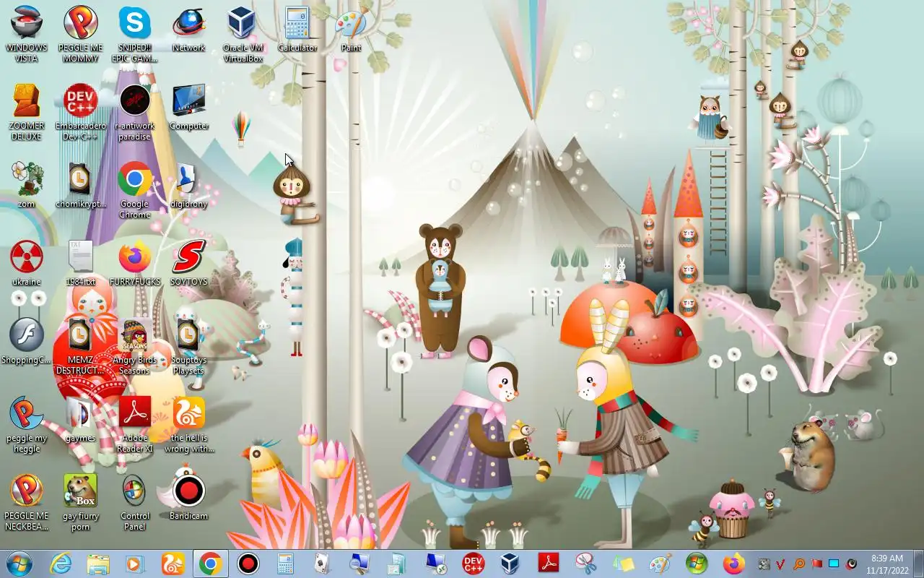Viewport: 924px width, 578px height.
Task: Select Adobe Reader XI shortcut on the desktop
Action: click(x=134, y=424)
